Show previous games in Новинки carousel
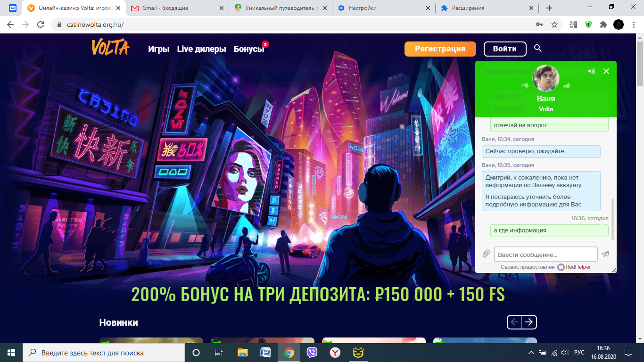 click(514, 322)
